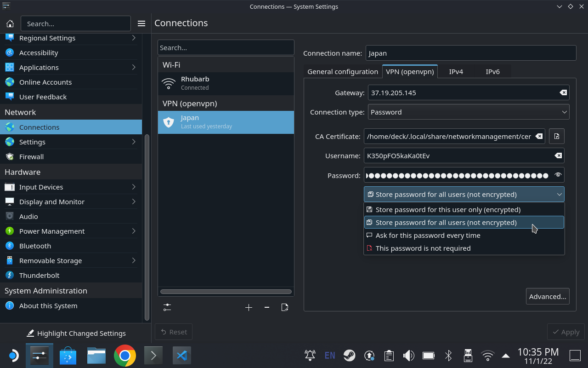The height and width of the screenshot is (368, 588).
Task: Select Ask for this password every time
Action: point(464,235)
